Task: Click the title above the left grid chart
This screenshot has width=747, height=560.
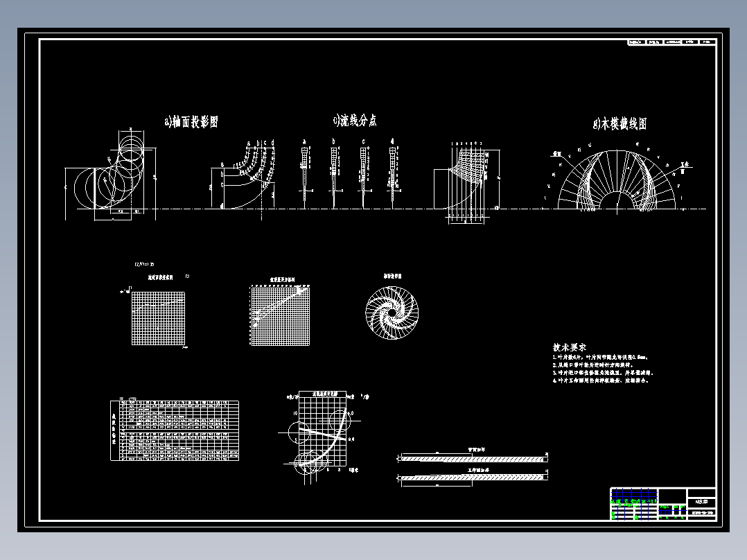Action: coord(161,277)
